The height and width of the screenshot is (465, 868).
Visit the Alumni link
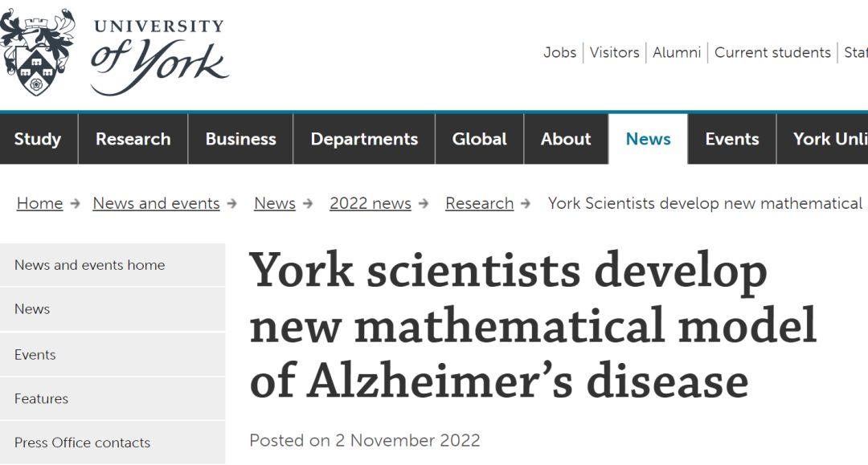(x=677, y=52)
